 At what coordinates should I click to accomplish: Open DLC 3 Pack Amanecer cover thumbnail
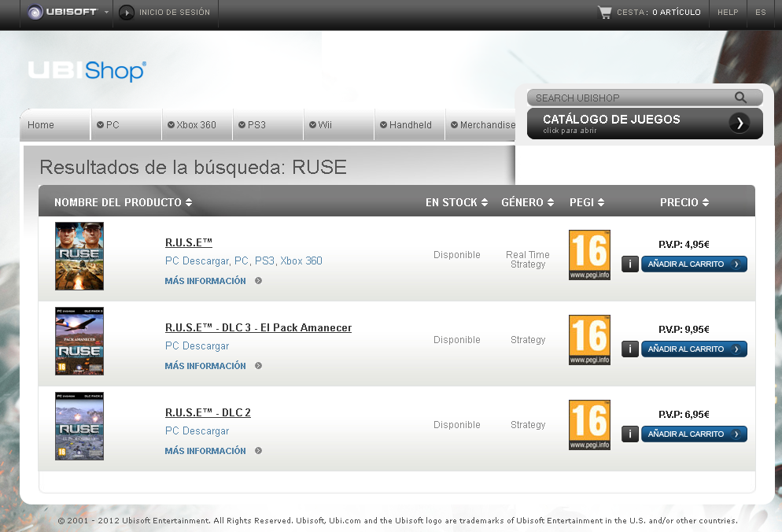(x=79, y=341)
